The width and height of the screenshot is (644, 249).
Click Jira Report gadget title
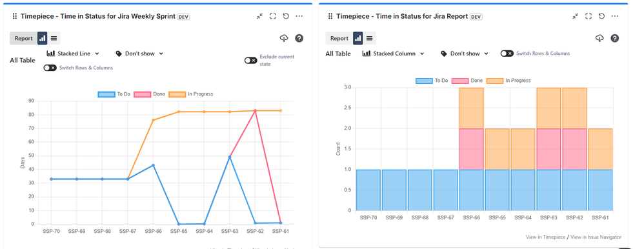pyautogui.click(x=402, y=16)
